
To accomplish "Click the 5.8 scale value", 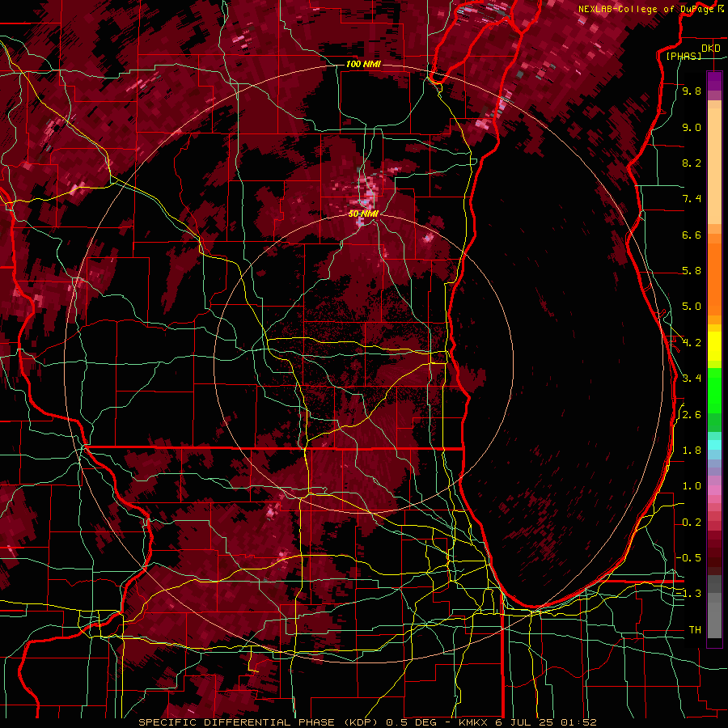I will pos(692,271).
